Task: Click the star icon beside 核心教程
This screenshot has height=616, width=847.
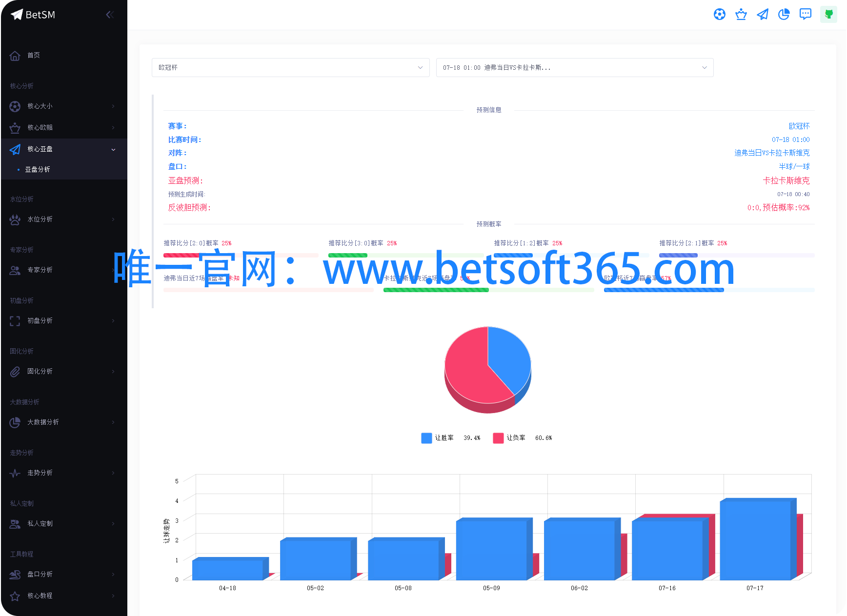Action: tap(15, 596)
